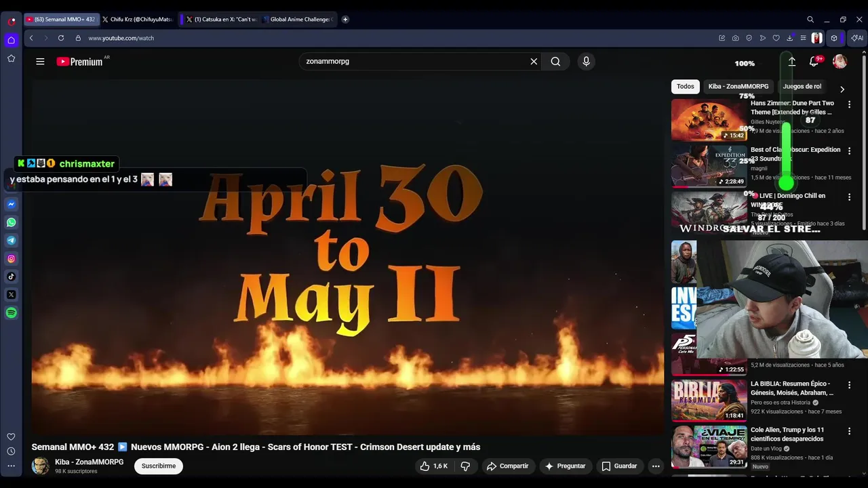Select the Todos filter chip
Image resolution: width=868 pixels, height=488 pixels.
click(x=686, y=87)
